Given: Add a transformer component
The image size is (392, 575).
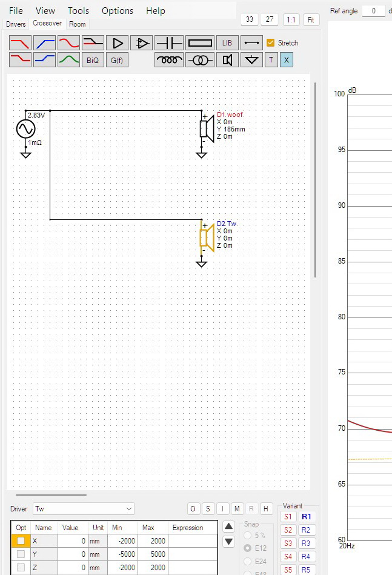Looking at the screenshot, I should click(x=200, y=60).
